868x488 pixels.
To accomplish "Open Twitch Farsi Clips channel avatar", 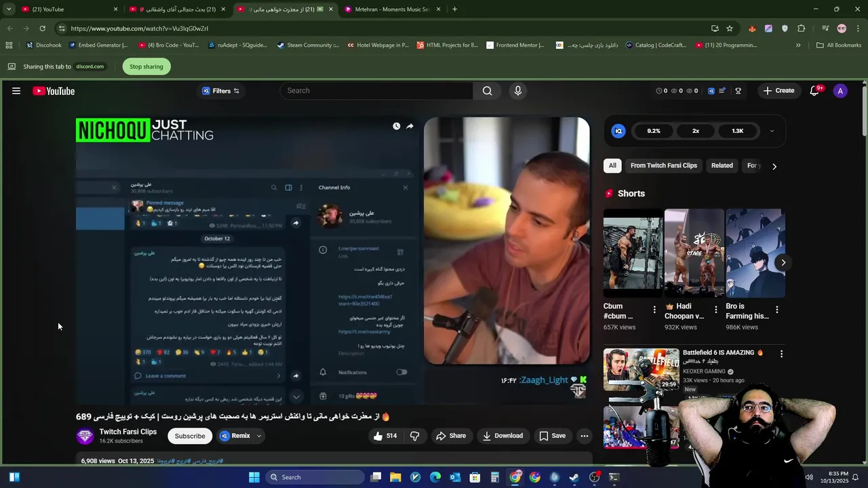I will coord(85,436).
